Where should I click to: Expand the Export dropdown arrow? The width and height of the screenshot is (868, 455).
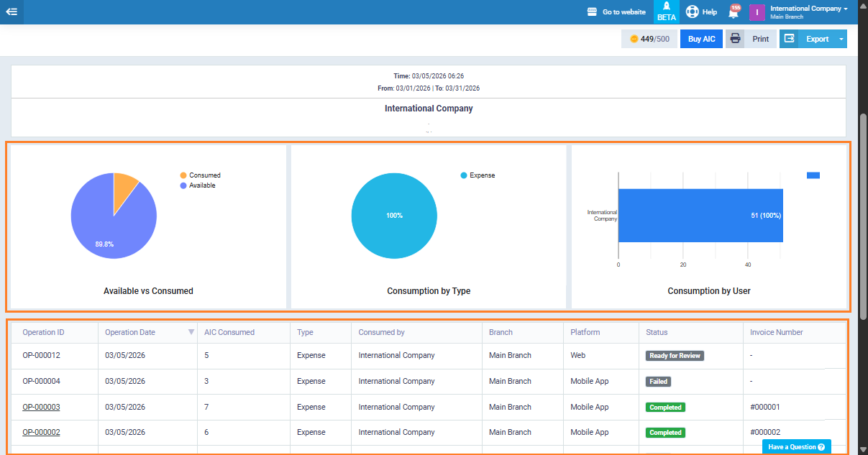click(x=841, y=39)
